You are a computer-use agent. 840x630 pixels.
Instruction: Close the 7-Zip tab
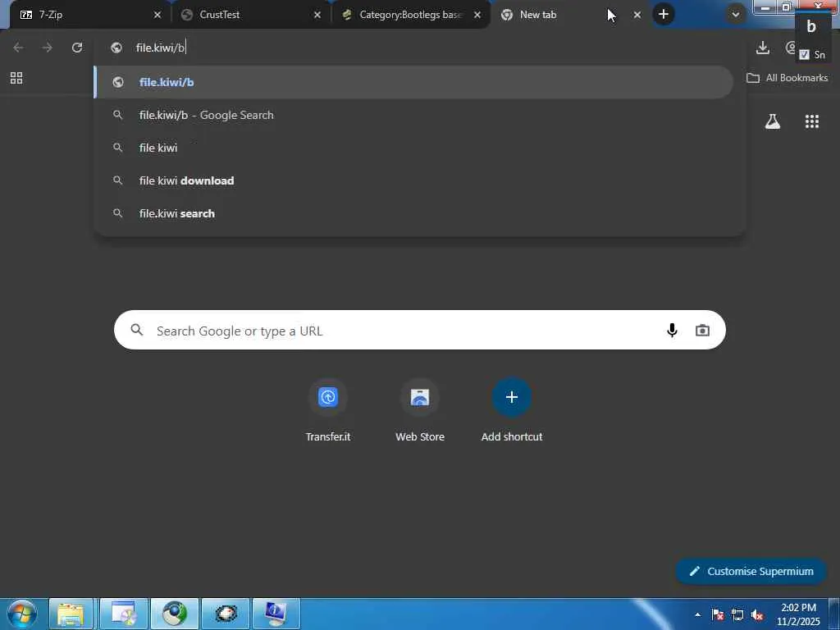(x=157, y=15)
